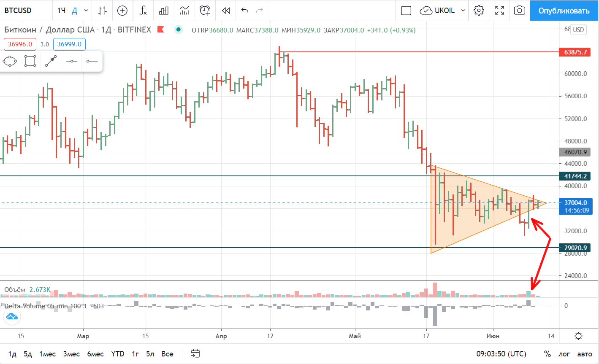Open chart settings gear in top toolbar
Viewport: 599px width, 364px height.
(x=479, y=11)
